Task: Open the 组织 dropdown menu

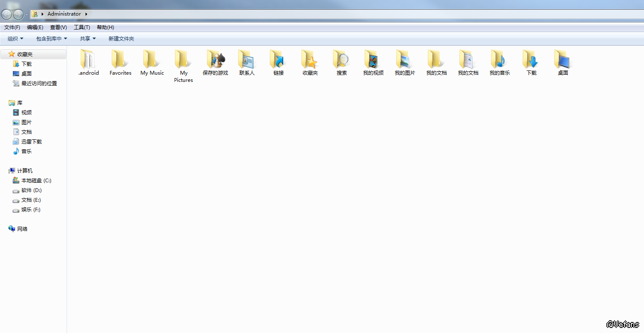Action: point(16,39)
